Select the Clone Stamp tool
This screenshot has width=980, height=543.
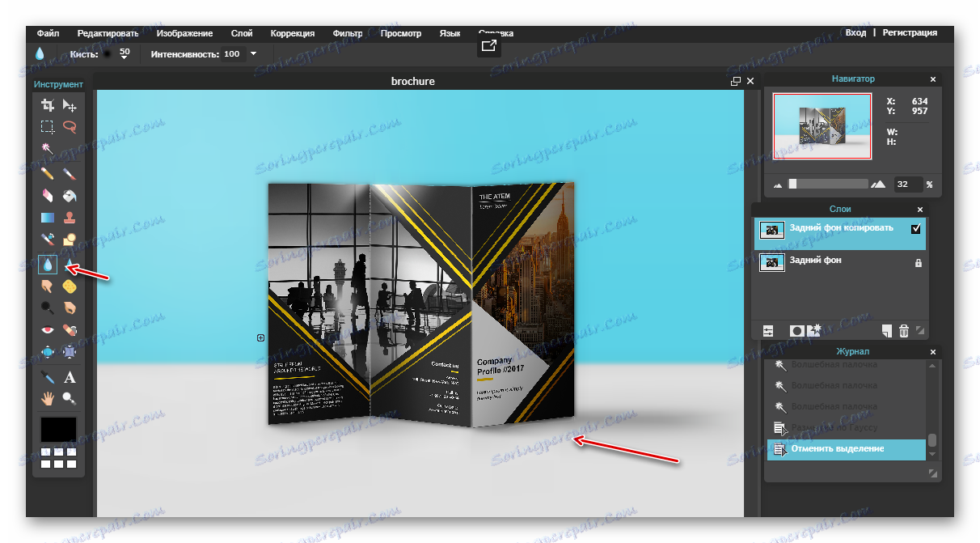pos(70,218)
